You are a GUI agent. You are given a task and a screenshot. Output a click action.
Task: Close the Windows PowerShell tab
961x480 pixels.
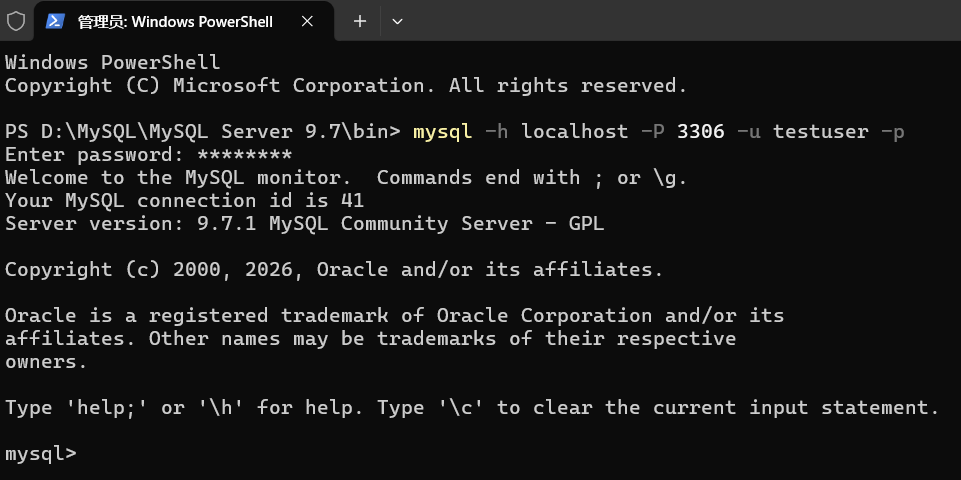click(308, 21)
